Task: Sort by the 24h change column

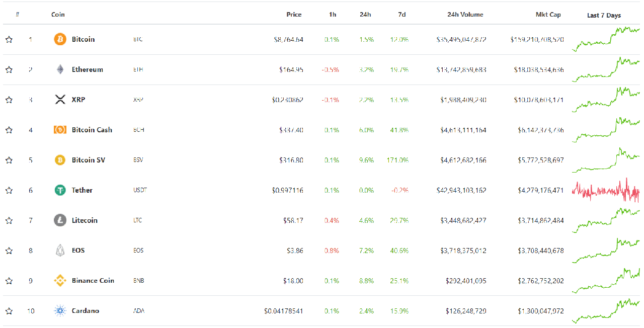Action: (365, 15)
